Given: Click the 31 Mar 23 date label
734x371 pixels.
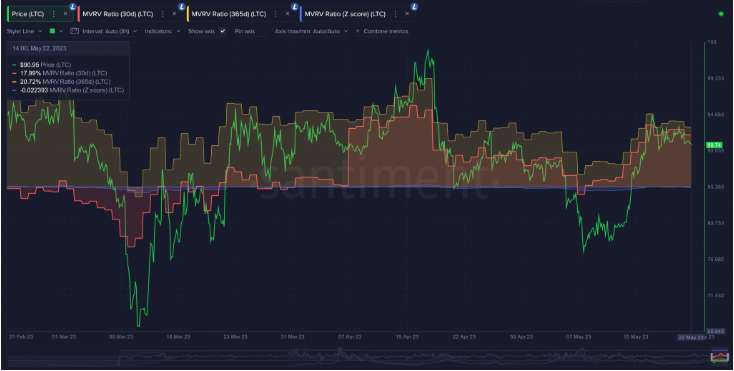Looking at the screenshot, I should click(x=293, y=337).
